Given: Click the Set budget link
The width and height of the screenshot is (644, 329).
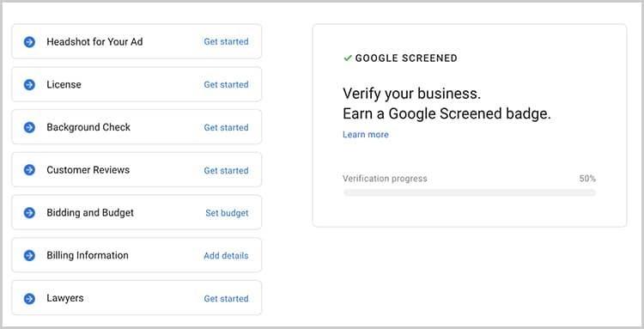Looking at the screenshot, I should point(228,213).
